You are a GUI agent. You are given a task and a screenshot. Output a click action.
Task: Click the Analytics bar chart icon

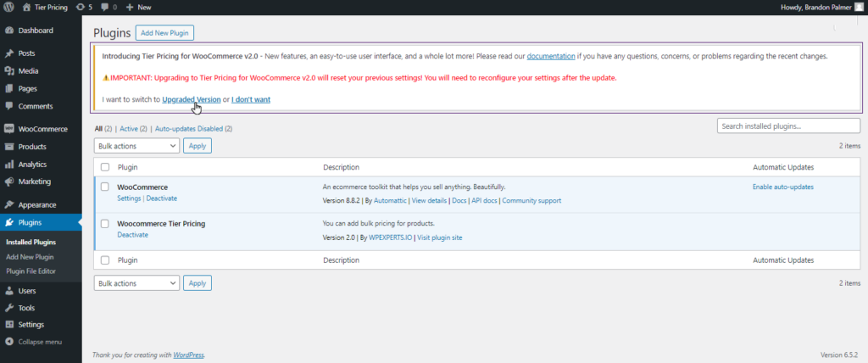coord(8,164)
